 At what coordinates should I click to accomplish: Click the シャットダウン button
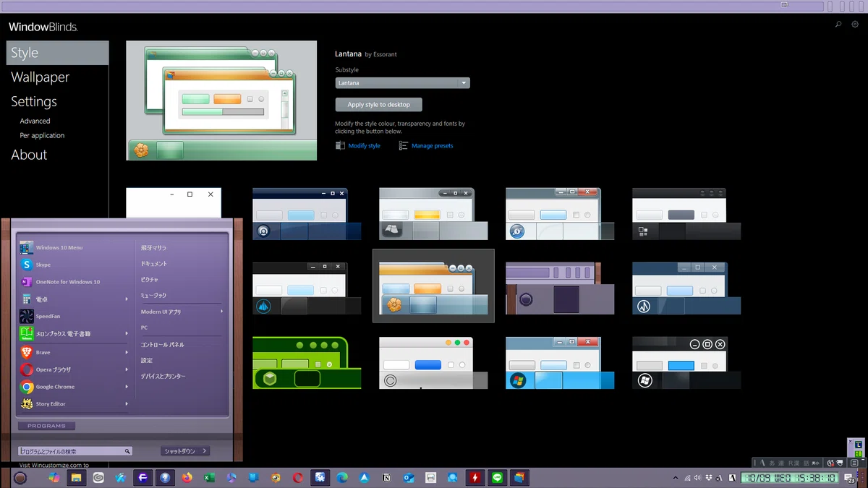point(179,451)
